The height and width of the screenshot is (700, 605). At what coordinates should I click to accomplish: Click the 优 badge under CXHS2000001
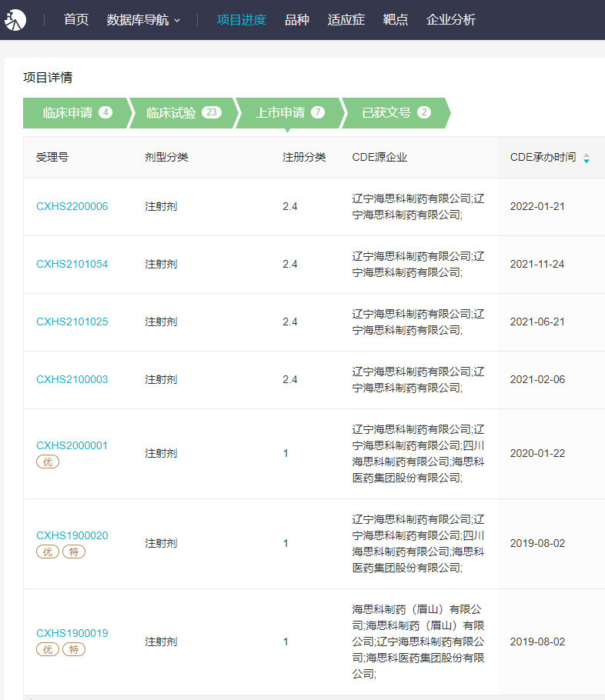48,462
